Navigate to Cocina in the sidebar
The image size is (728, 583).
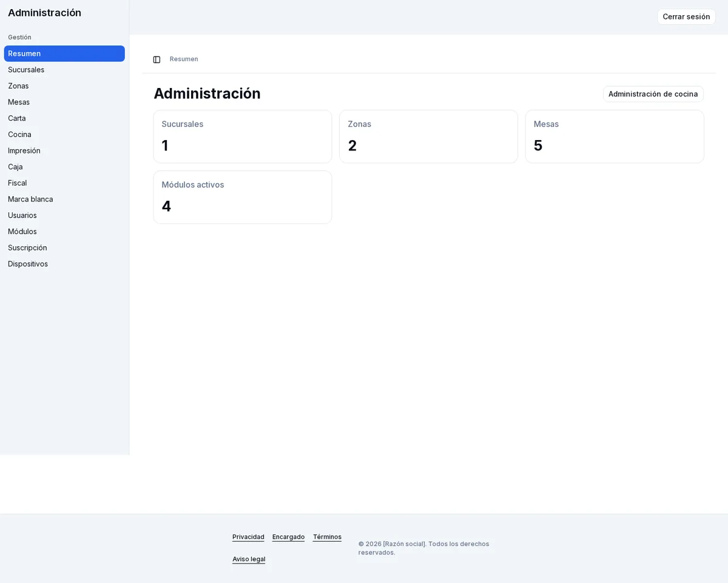64,135
